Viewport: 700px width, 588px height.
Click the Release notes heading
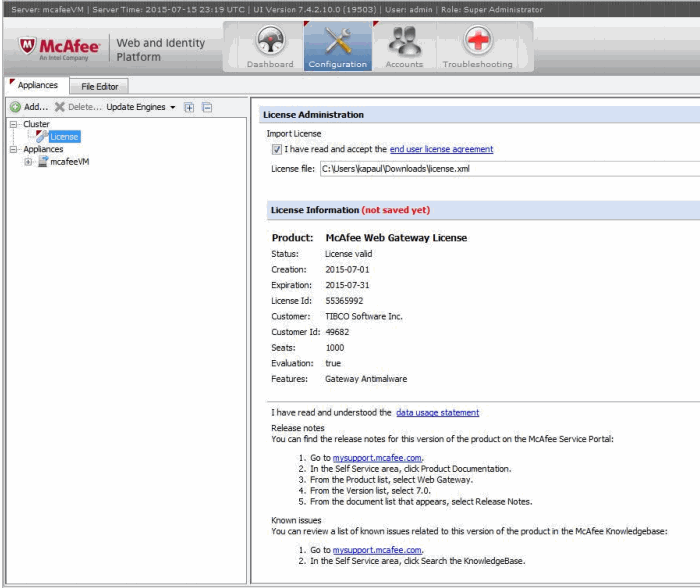point(298,428)
